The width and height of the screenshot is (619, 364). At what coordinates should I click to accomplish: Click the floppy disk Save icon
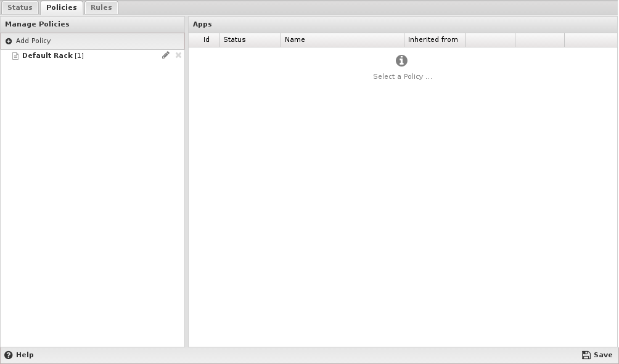[586, 355]
